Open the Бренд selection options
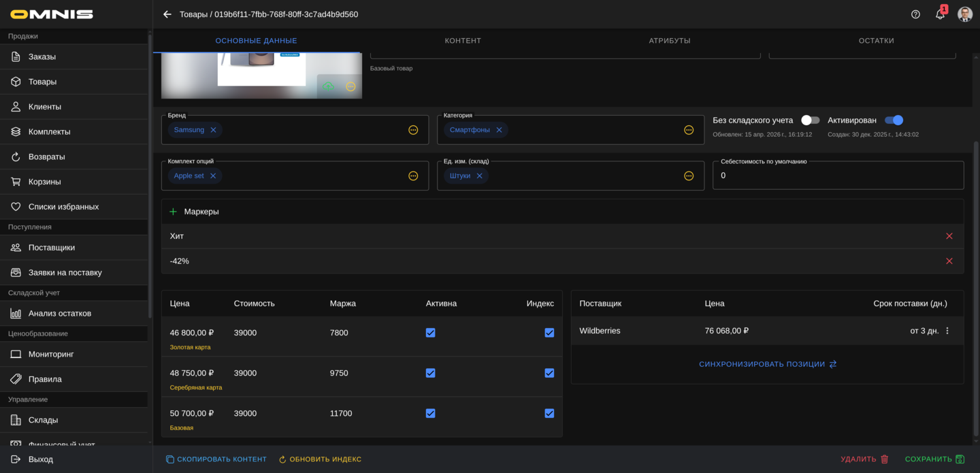Screen dimensions: 980x473 click(x=413, y=130)
